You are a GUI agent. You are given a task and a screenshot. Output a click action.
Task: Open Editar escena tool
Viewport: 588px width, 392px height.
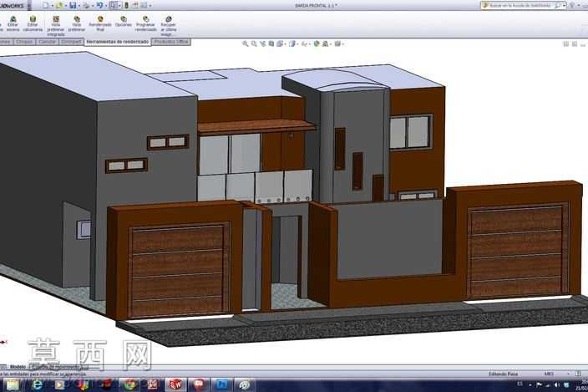tap(13, 23)
